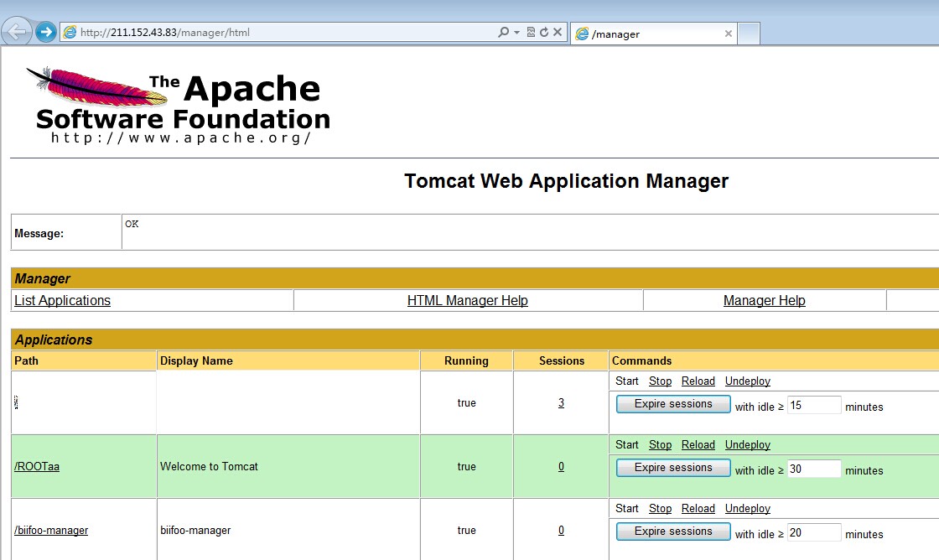Click the refresh icon in address bar

544,32
